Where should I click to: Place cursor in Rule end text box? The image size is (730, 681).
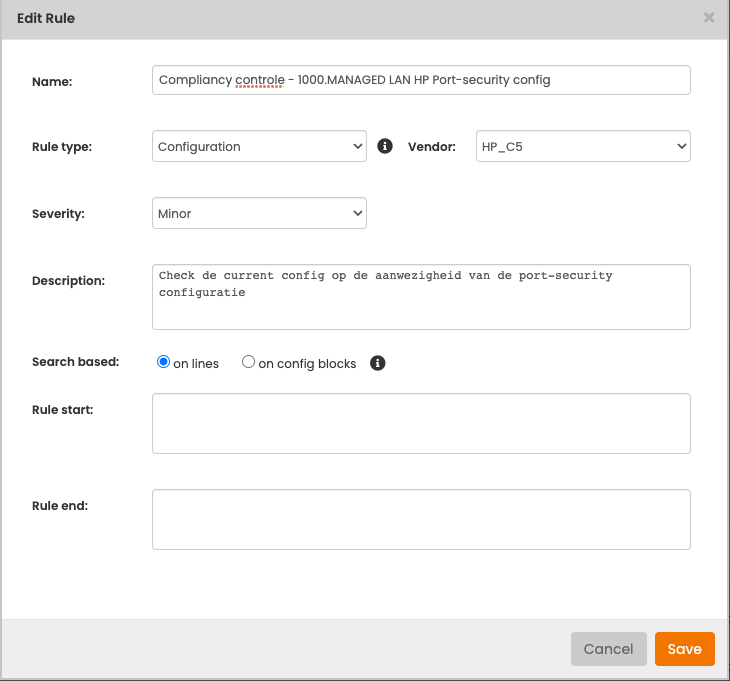pyautogui.click(x=420, y=519)
